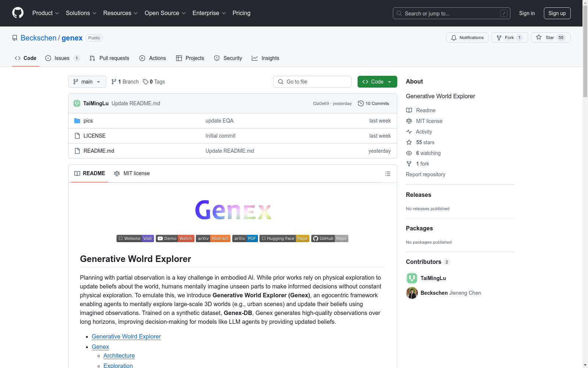Open the Initial commit message link
This screenshot has height=368, width=588.
[x=220, y=136]
